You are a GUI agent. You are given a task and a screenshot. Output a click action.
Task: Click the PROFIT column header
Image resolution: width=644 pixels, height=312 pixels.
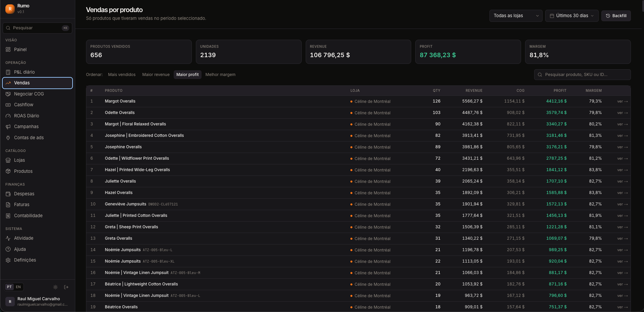coord(560,91)
